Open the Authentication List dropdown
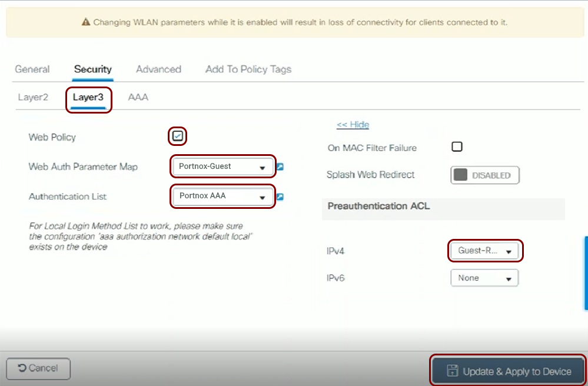This screenshot has width=588, height=386. (222, 196)
